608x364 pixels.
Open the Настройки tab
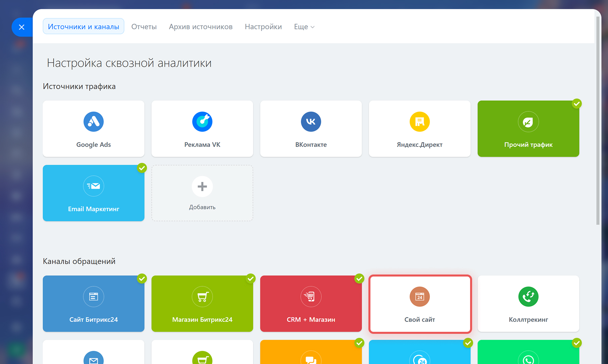263,27
